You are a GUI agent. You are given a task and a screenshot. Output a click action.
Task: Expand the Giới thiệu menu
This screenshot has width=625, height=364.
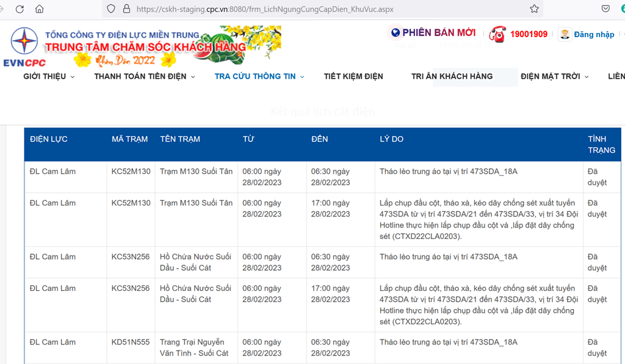(x=49, y=76)
